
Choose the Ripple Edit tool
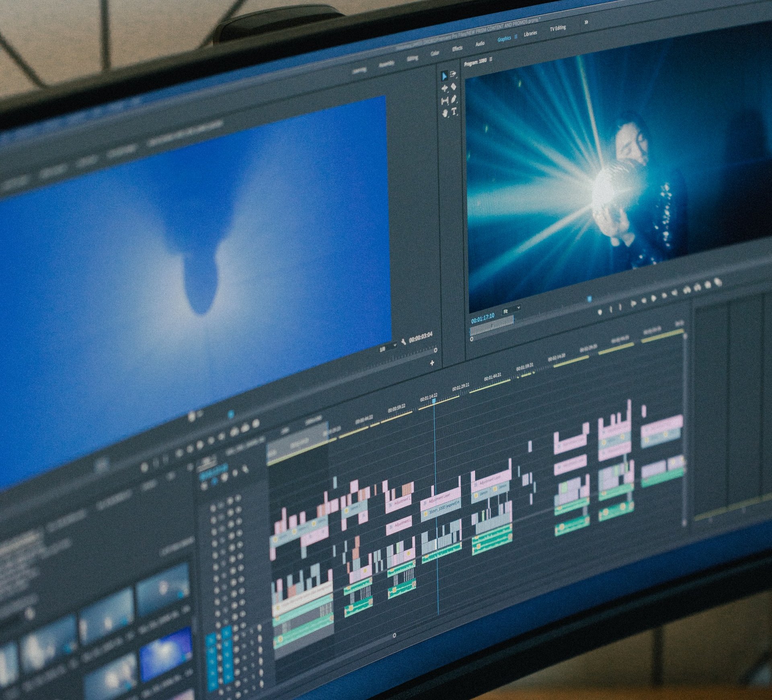445,88
